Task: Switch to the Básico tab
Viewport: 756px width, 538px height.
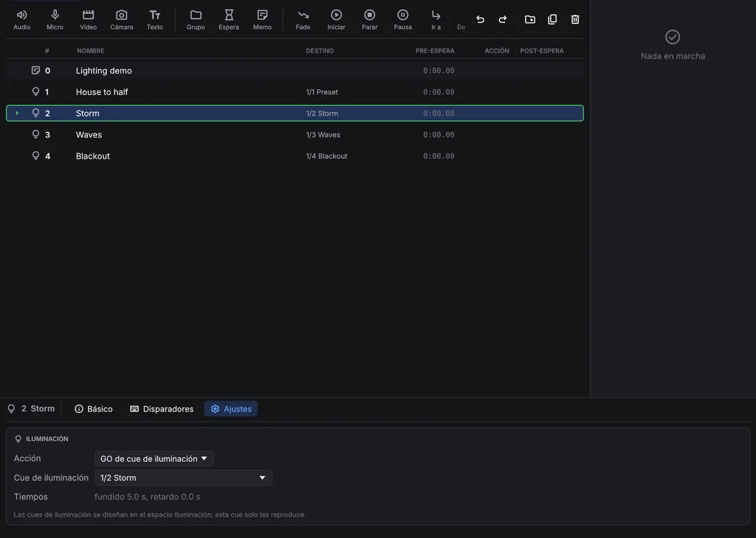Action: [x=93, y=409]
